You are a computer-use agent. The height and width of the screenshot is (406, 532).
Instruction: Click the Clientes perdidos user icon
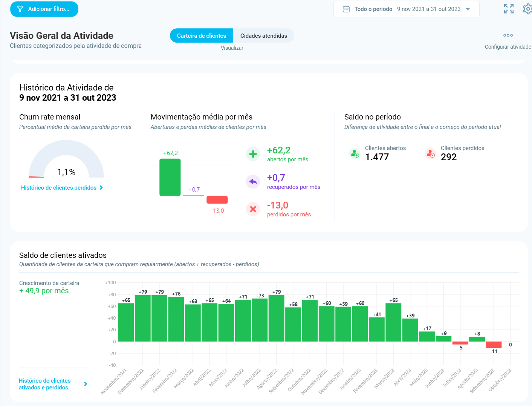point(431,154)
